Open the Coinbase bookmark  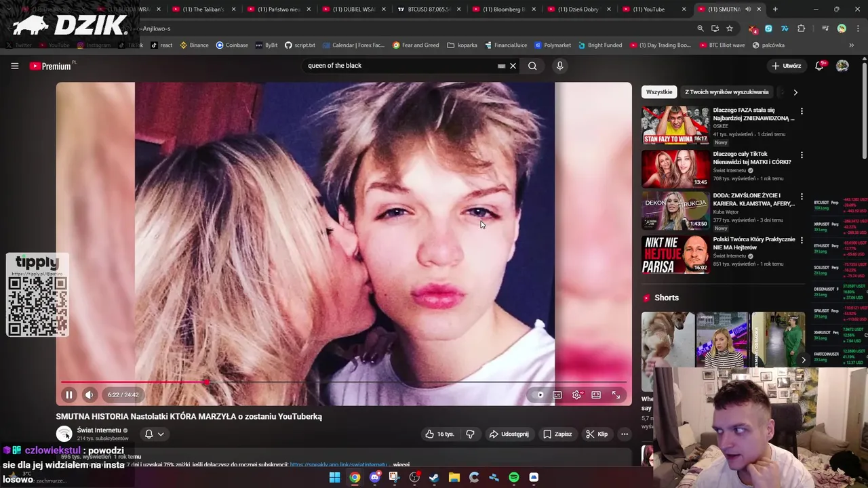pos(232,45)
